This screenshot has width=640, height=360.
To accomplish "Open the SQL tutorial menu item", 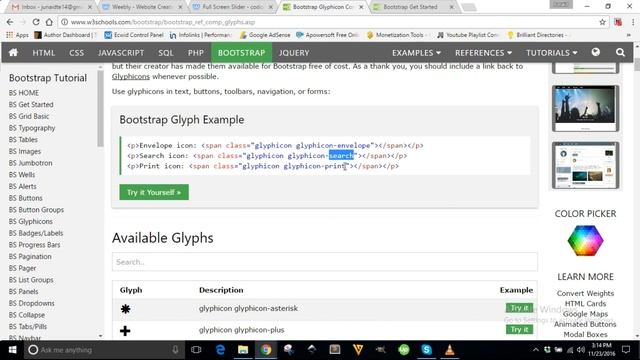I will click(x=166, y=53).
